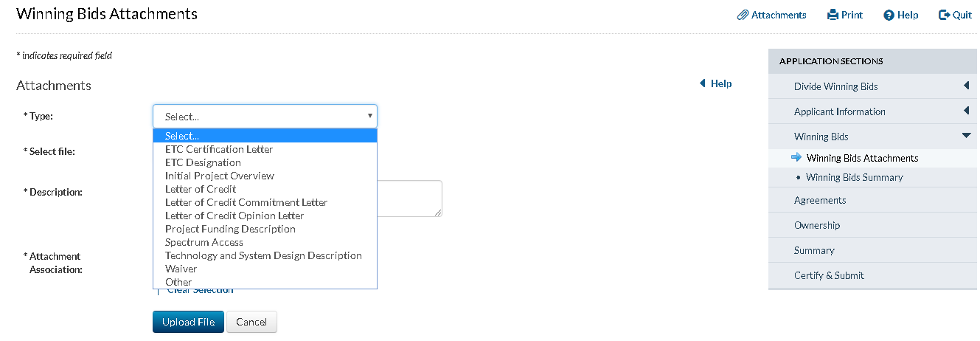The image size is (980, 341).
Task: Click the triangle icon beside section Help
Action: [x=703, y=83]
